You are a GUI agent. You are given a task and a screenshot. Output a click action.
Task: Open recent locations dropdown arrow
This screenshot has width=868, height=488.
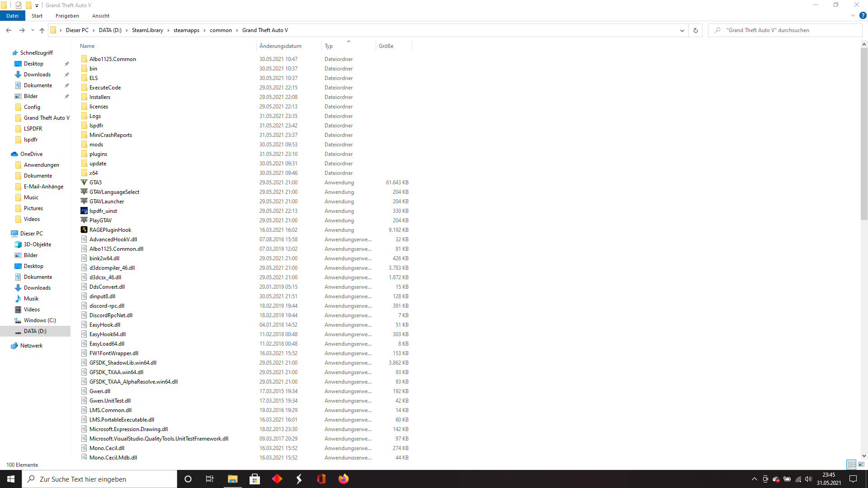click(x=33, y=30)
